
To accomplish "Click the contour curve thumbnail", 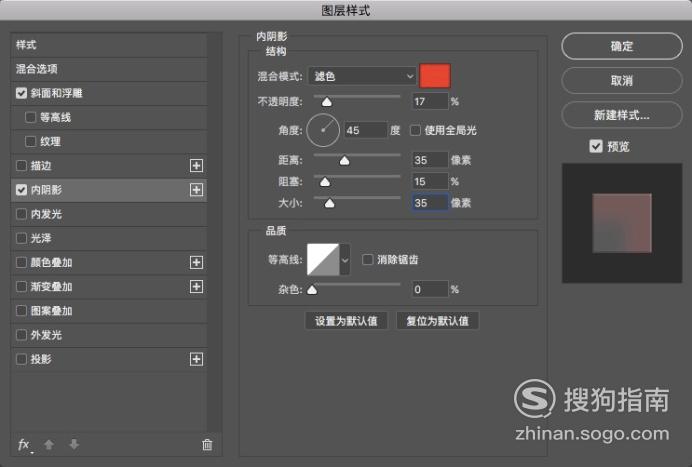I will coord(323,260).
